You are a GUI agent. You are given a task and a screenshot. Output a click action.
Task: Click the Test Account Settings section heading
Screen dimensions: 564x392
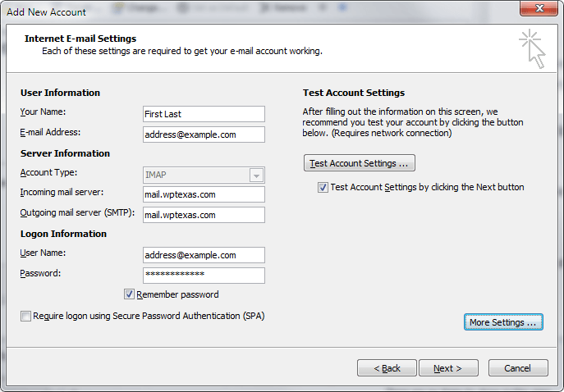[353, 93]
